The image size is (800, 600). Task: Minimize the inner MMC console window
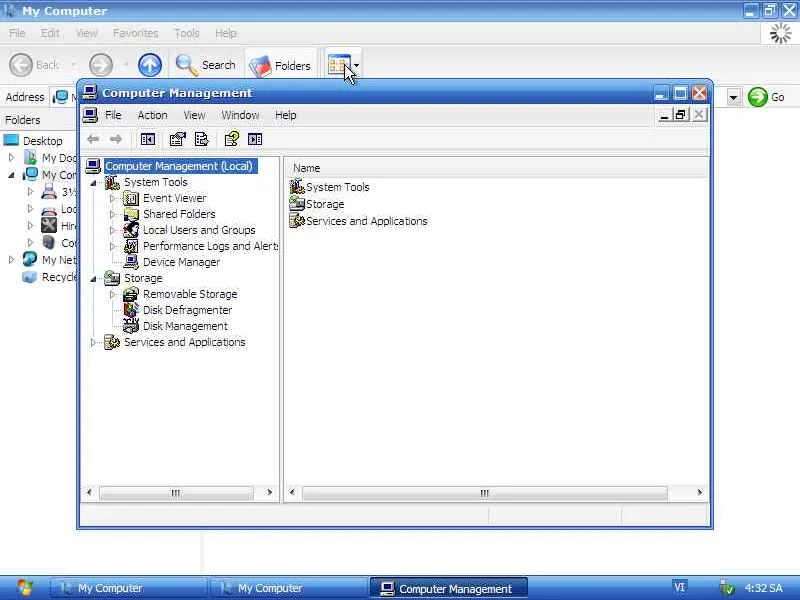664,115
